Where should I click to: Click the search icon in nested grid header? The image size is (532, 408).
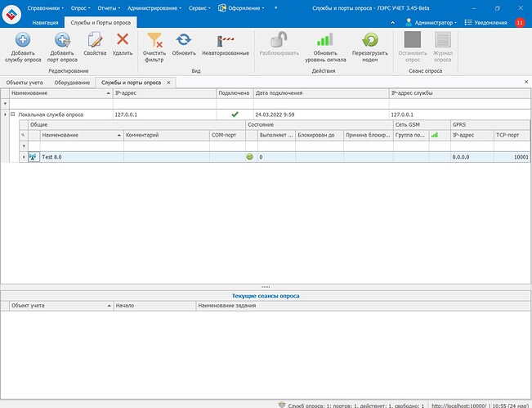click(x=23, y=135)
